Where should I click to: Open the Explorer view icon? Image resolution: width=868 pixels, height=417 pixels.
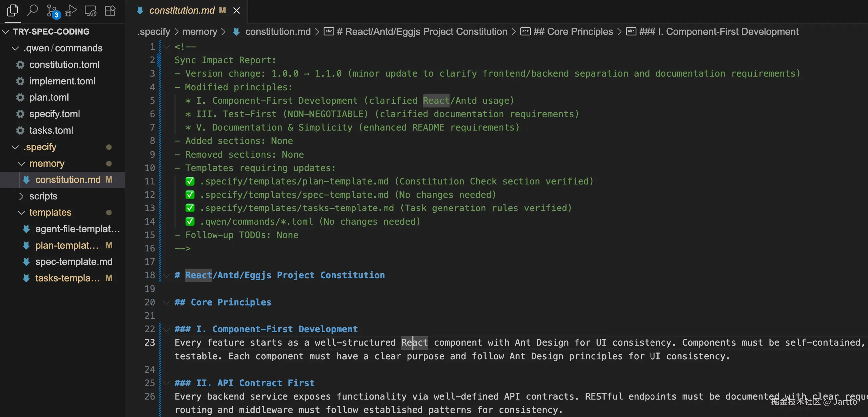[x=12, y=11]
